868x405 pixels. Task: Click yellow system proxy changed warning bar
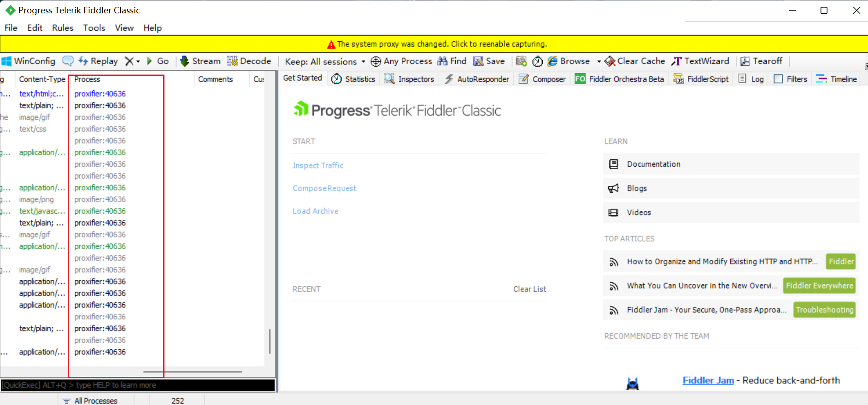(434, 44)
